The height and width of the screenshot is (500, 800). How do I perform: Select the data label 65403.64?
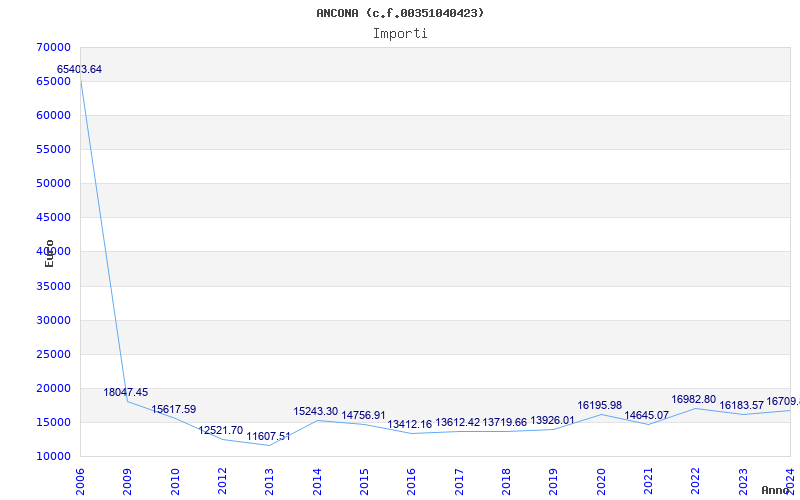tap(79, 69)
